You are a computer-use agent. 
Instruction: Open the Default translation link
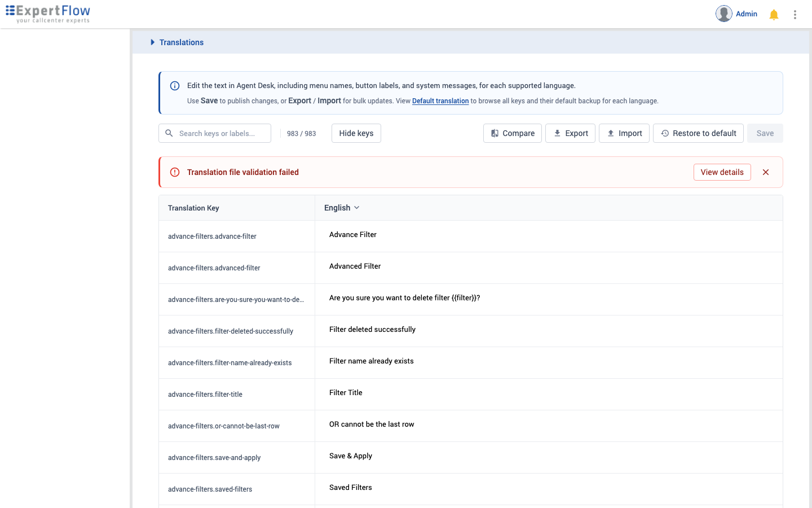[x=440, y=101]
